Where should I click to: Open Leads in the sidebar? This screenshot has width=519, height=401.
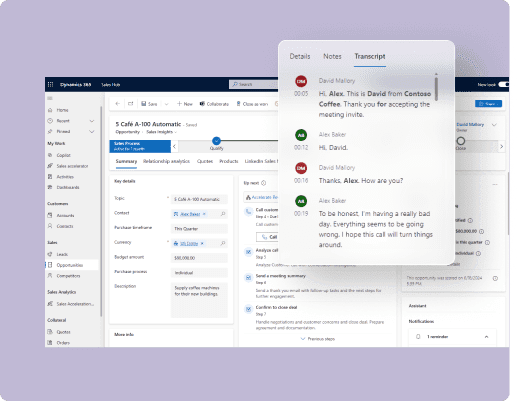point(62,254)
